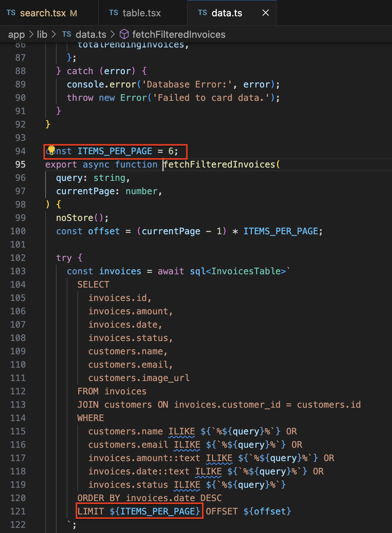Viewport: 392px width, 533px height.
Task: Click 'InvoicesTable' type on line 103
Action: click(246, 271)
